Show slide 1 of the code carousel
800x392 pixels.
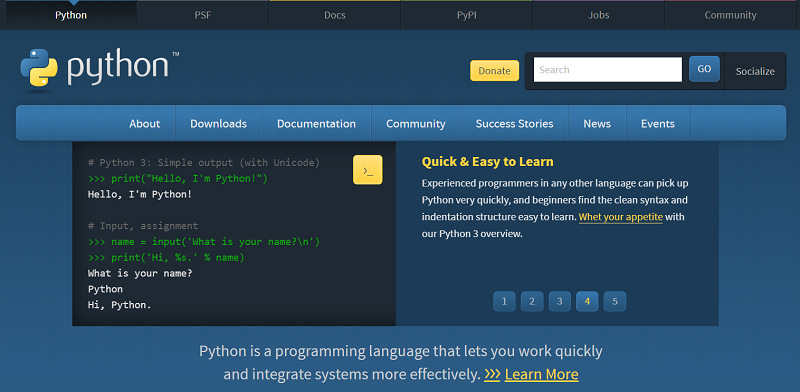point(505,302)
